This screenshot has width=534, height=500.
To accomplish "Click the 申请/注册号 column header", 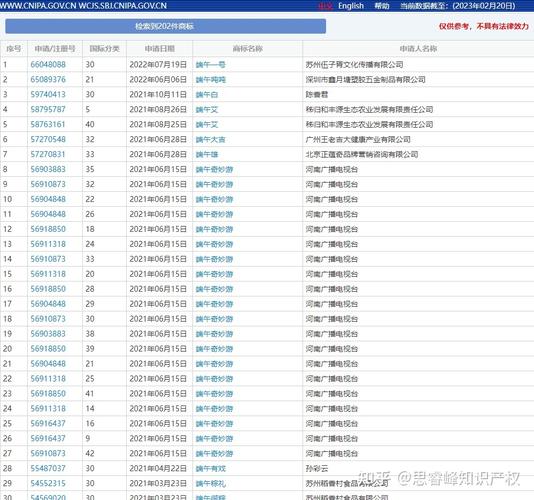I will click(x=55, y=49).
